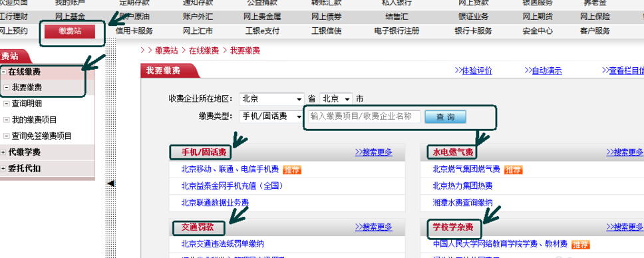This screenshot has height=258, width=644.
Task: Open 客户服务 menu
Action: (595, 31)
